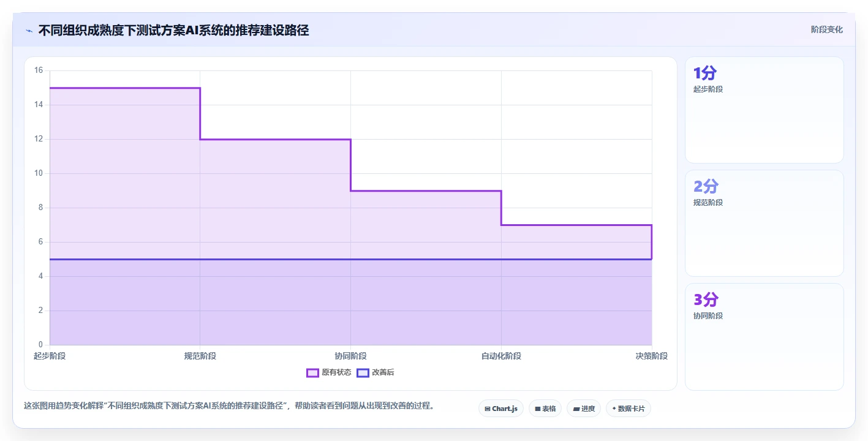This screenshot has height=441, width=868.
Task: Click the sparkle icon in the 数据卡片 tag
Action: tap(614, 409)
